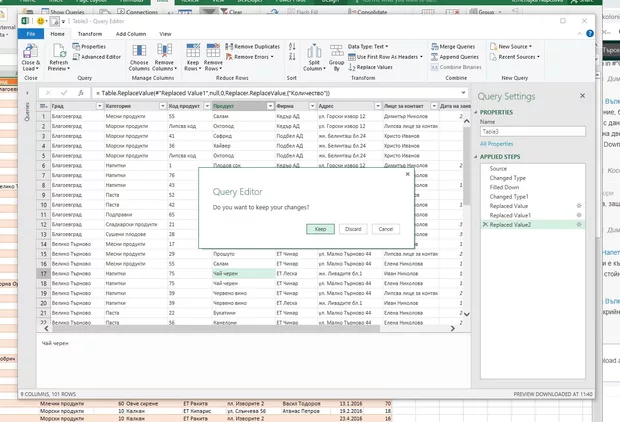
Task: Open settings gear for Replaced Value1 step
Action: 579,215
